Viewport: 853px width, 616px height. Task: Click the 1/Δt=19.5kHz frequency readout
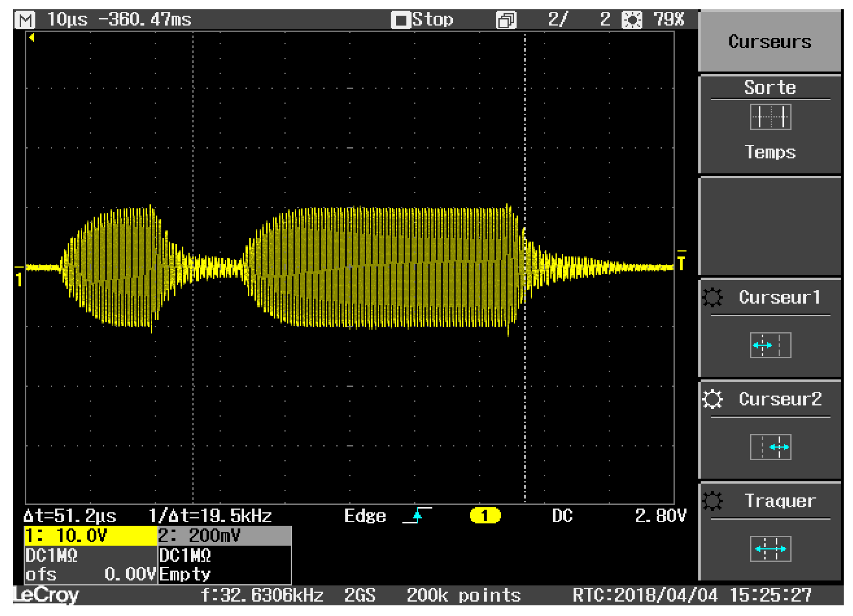212,516
